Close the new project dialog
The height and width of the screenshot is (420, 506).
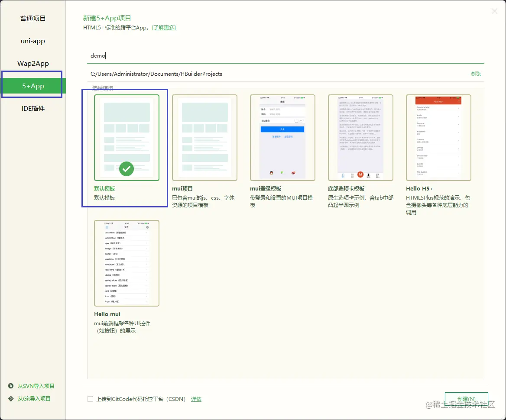pos(494,11)
